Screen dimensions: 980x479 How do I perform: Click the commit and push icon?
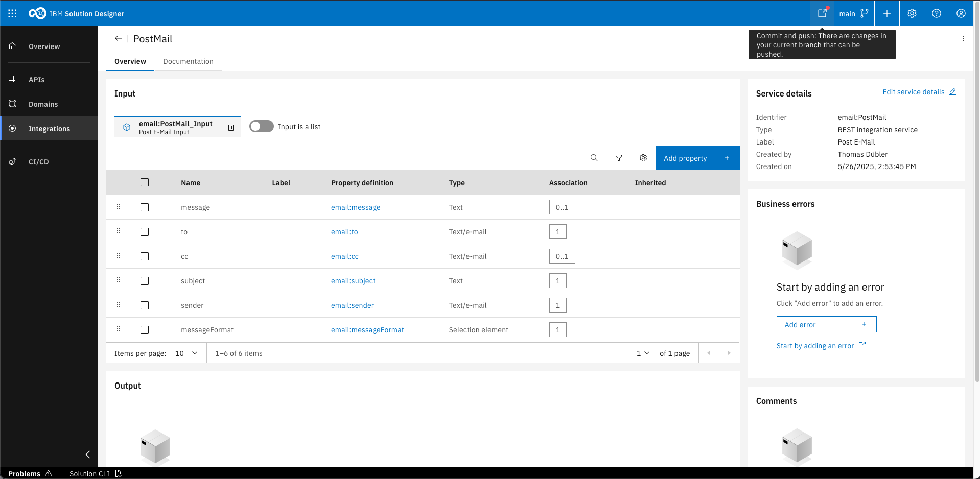822,13
